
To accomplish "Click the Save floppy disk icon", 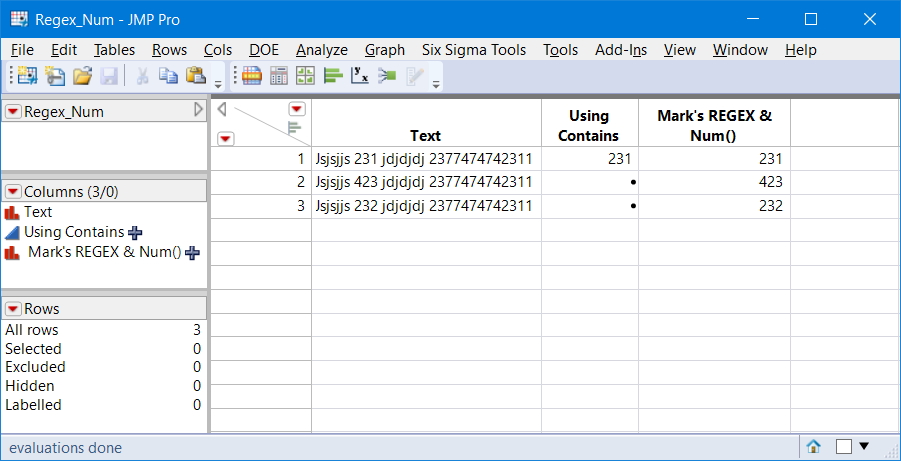I will coord(109,76).
